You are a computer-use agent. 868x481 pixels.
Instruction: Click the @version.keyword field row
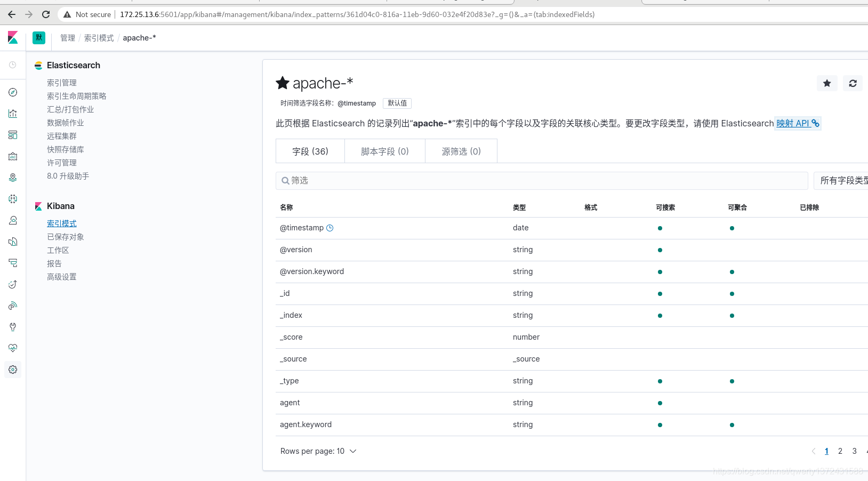click(x=572, y=272)
